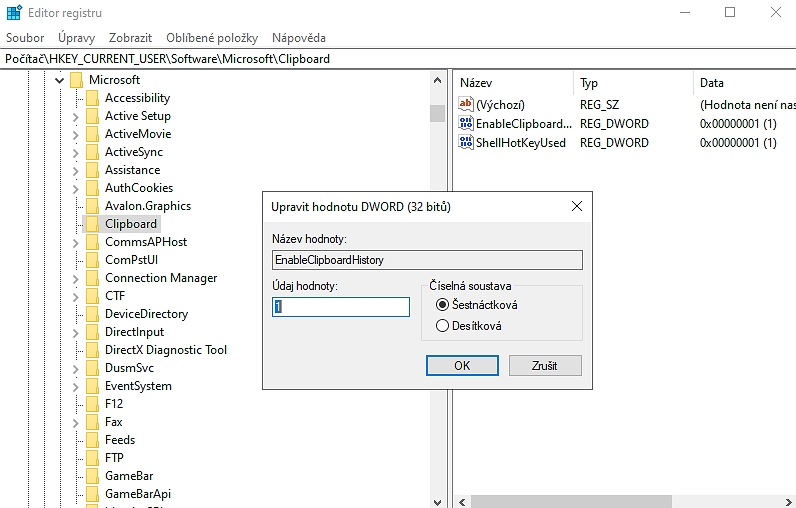The width and height of the screenshot is (796, 508).
Task: Click the DirectInput folder icon
Action: tap(92, 332)
